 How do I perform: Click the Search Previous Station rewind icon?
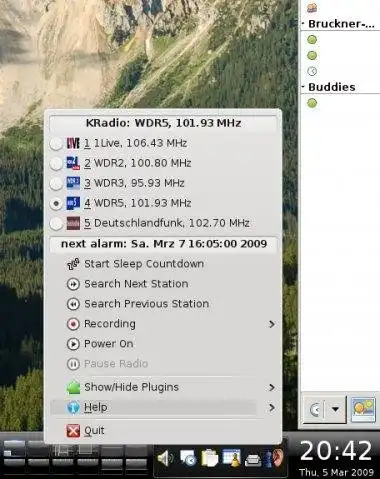[73, 304]
